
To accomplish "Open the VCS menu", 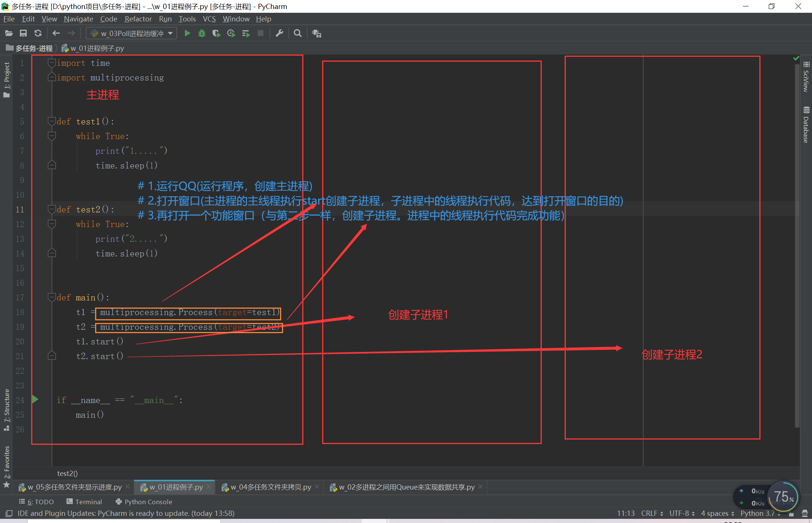I will point(209,19).
